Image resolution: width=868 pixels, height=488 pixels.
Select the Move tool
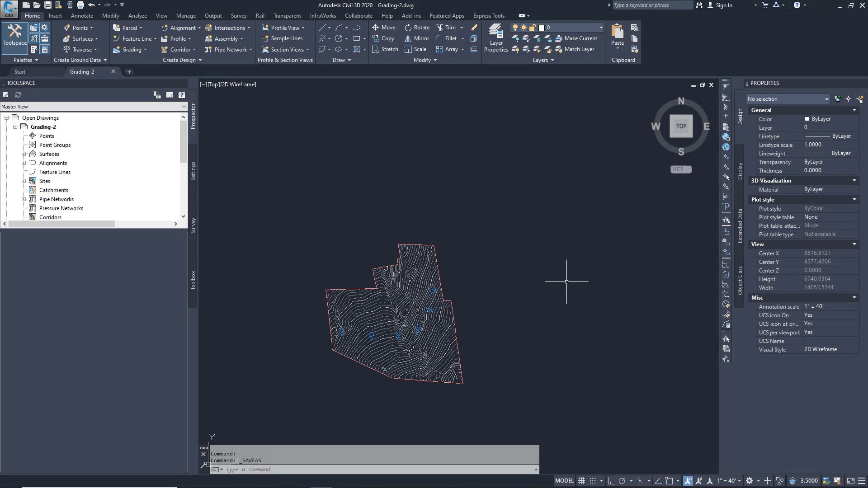(384, 27)
